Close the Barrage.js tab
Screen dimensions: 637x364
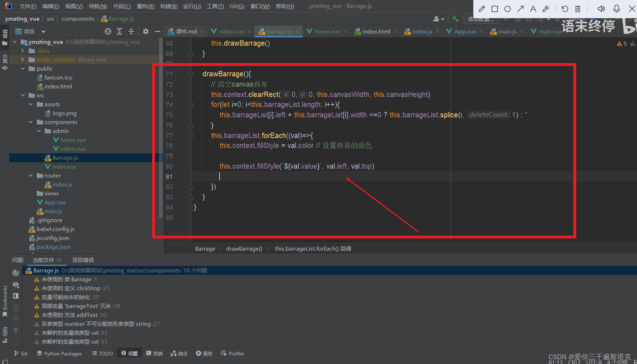pyautogui.click(x=297, y=32)
